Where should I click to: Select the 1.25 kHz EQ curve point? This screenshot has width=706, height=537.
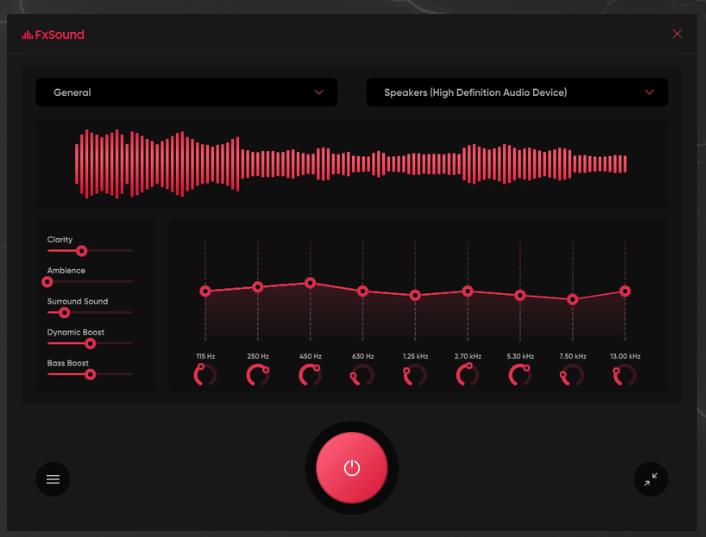coord(415,295)
